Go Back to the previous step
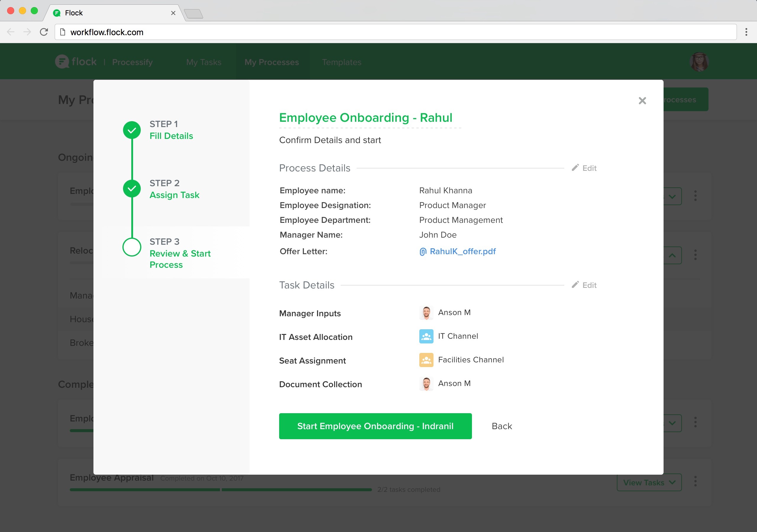Image resolution: width=757 pixels, height=532 pixels. tap(502, 426)
